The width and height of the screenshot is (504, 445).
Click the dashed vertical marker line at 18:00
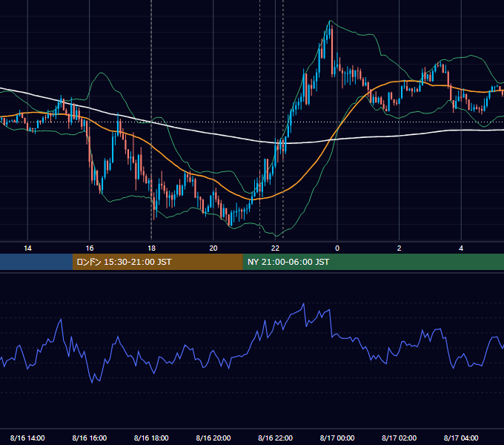pos(151,121)
